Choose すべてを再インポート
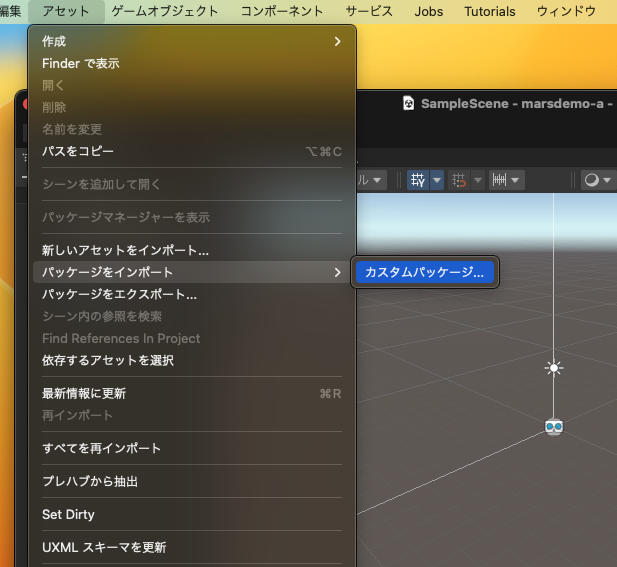The width and height of the screenshot is (617, 567). point(192,448)
